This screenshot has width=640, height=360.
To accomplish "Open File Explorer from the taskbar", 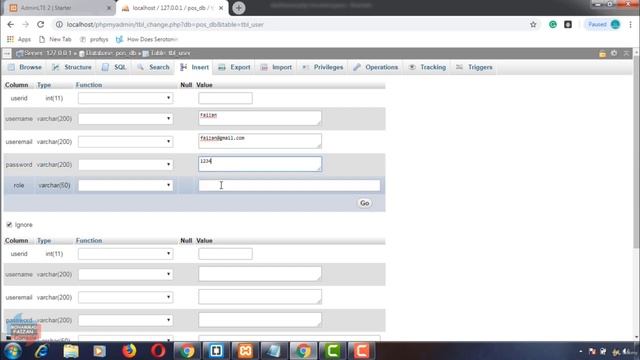I will (x=71, y=351).
